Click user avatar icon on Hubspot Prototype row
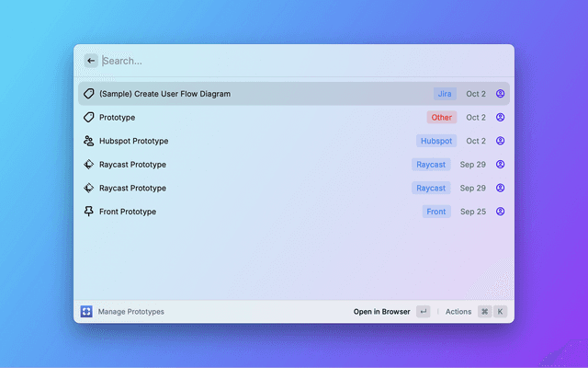Image resolution: width=588 pixels, height=368 pixels. [x=501, y=141]
